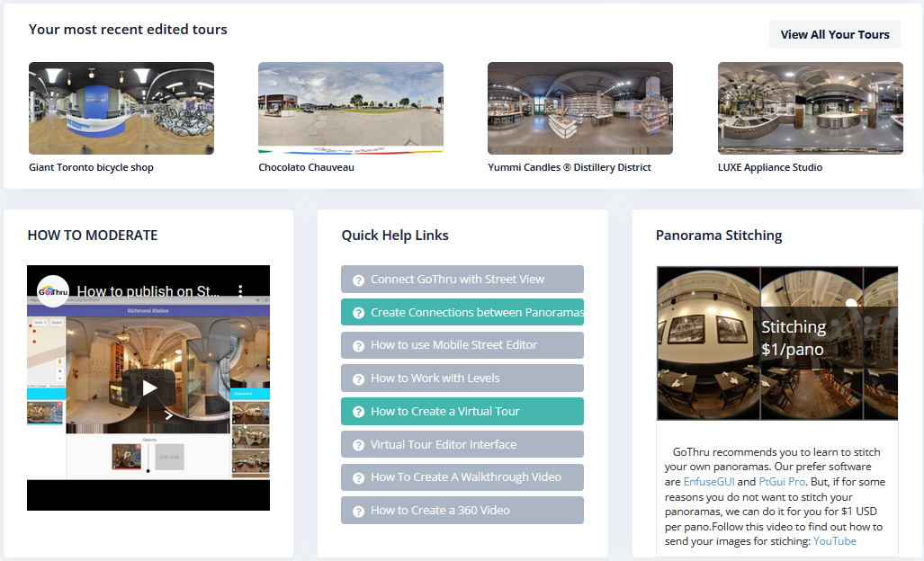This screenshot has width=924, height=561.
Task: Open Virtual Tour Editor Interface help link
Action: 462,444
